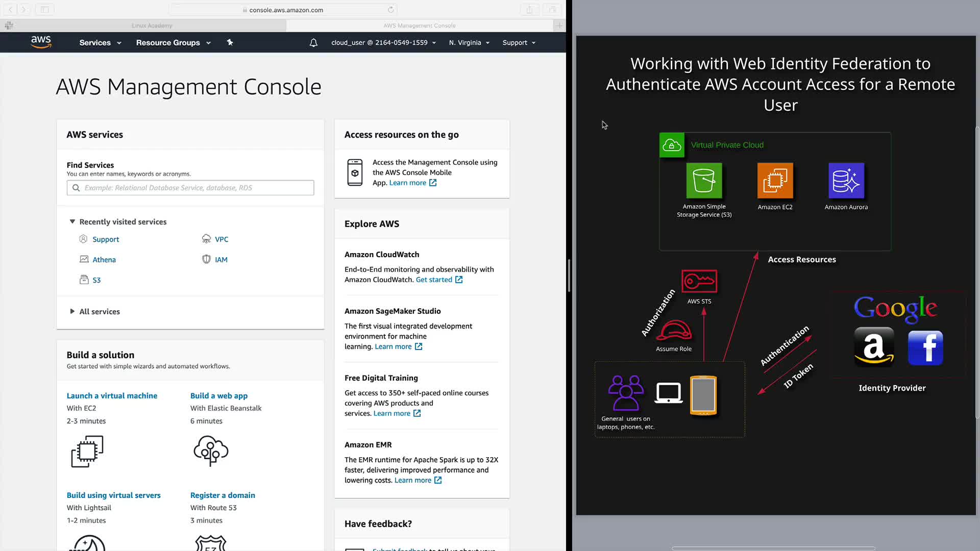Click Get started link for Amazon CloudWatch
This screenshot has height=551, width=980.
pos(434,280)
